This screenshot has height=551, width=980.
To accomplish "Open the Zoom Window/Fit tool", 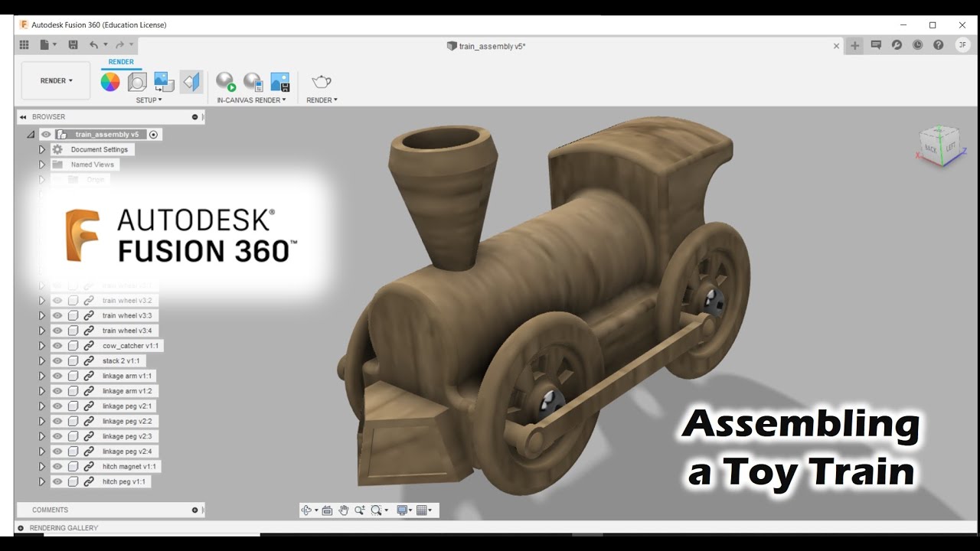I will coord(377,510).
